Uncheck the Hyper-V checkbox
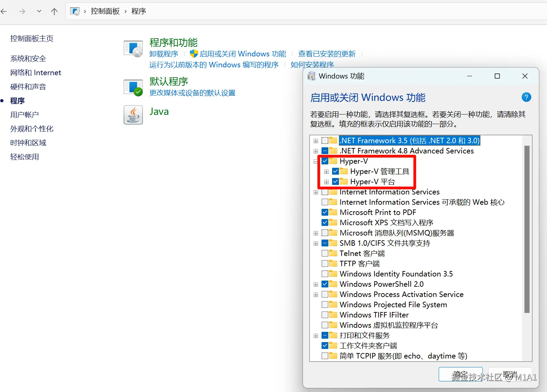Image resolution: width=547 pixels, height=392 pixels. [x=325, y=161]
